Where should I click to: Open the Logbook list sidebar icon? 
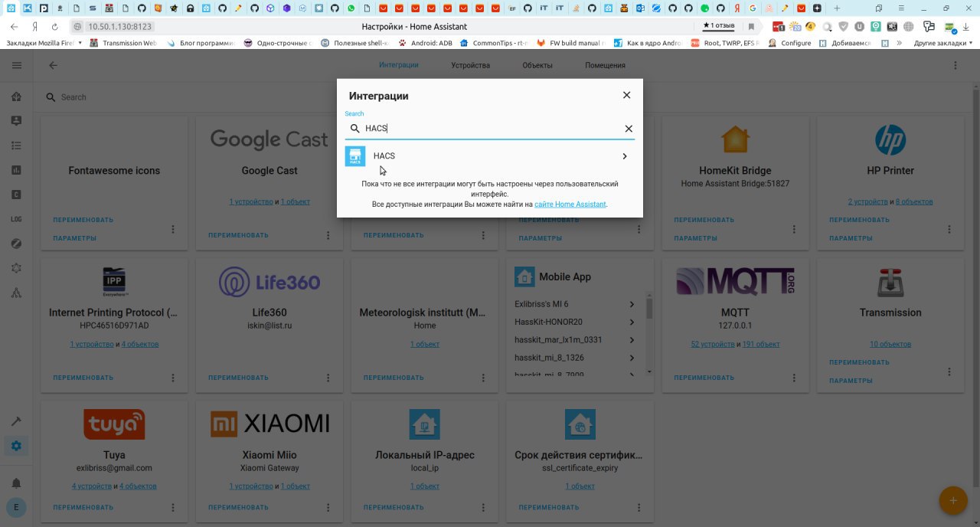coord(17,146)
